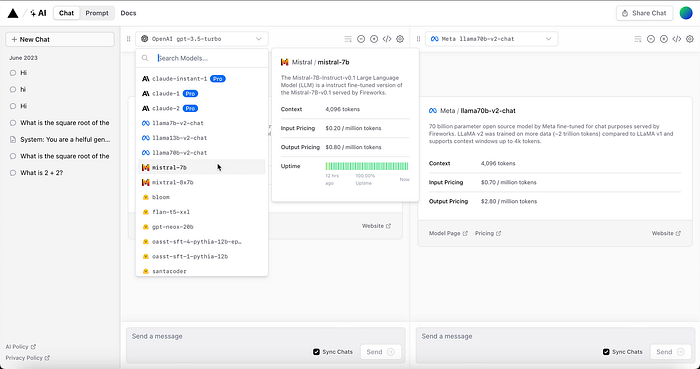Click the Share Chat button
The width and height of the screenshot is (700, 369).
644,13
